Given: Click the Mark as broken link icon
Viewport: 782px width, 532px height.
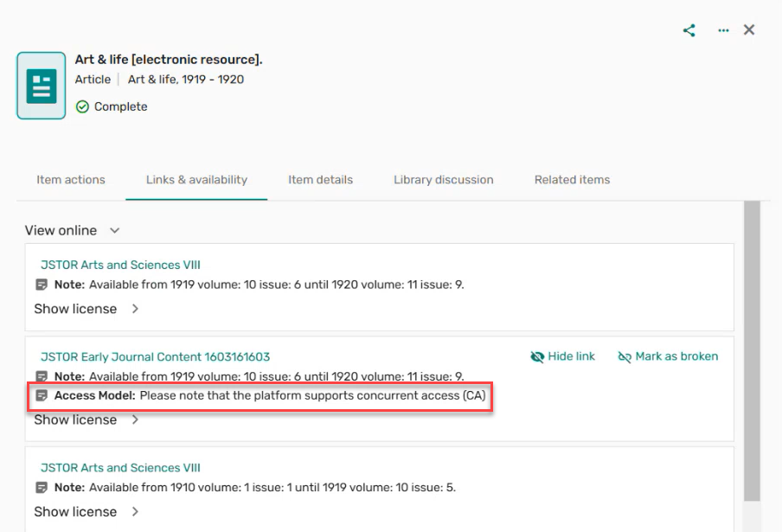Looking at the screenshot, I should [625, 357].
